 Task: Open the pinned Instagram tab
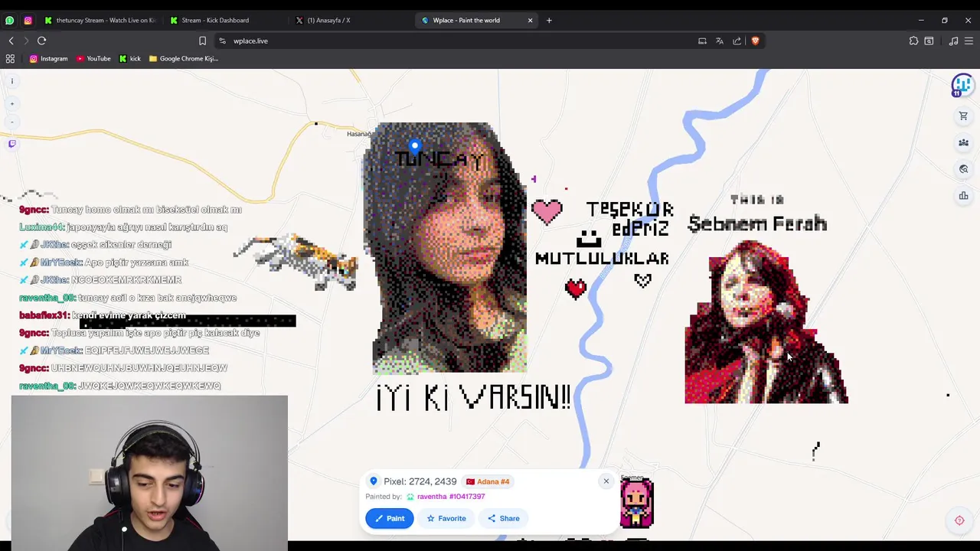click(28, 20)
